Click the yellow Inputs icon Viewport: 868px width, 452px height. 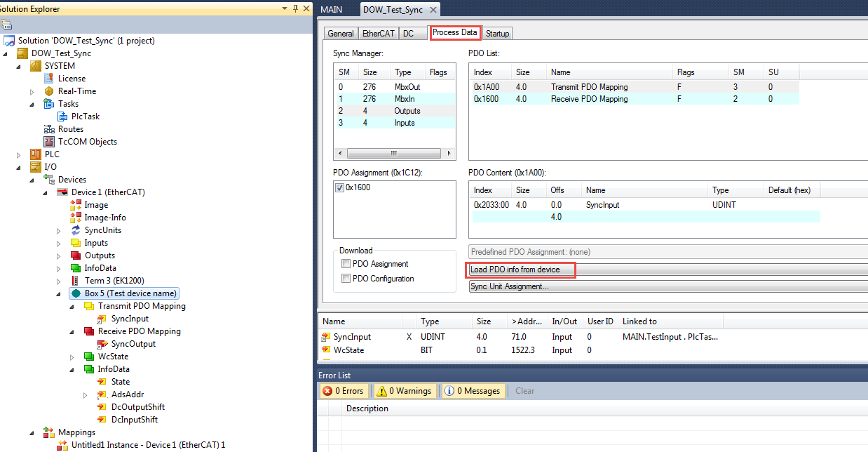click(x=76, y=243)
